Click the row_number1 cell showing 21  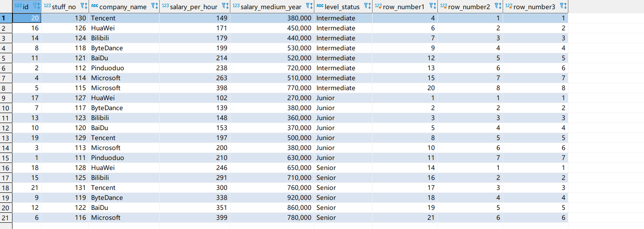click(405, 217)
